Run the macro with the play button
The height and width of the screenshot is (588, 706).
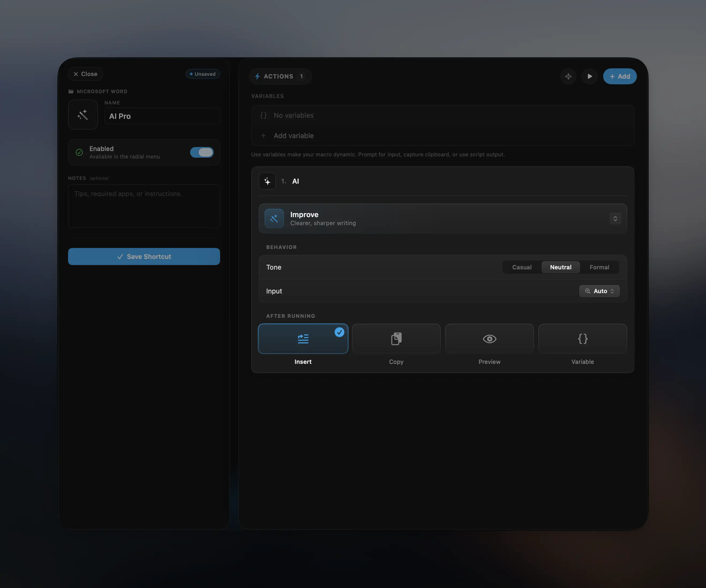point(589,76)
